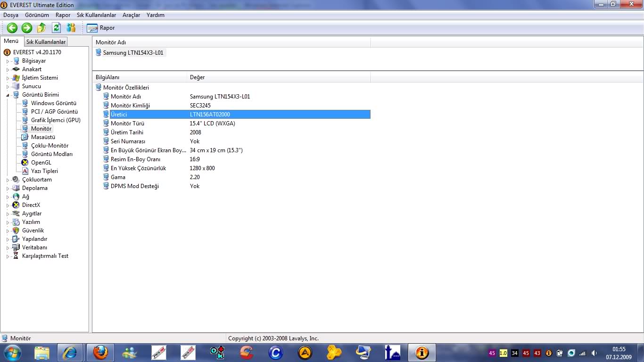Click the Yazı Tipleri font icon
This screenshot has height=362, width=644.
tap(25, 171)
